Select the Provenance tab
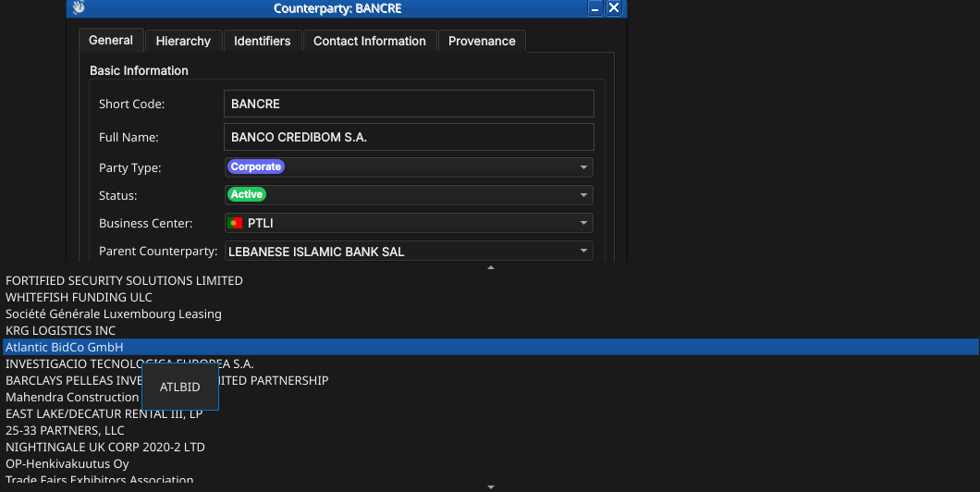 [482, 42]
